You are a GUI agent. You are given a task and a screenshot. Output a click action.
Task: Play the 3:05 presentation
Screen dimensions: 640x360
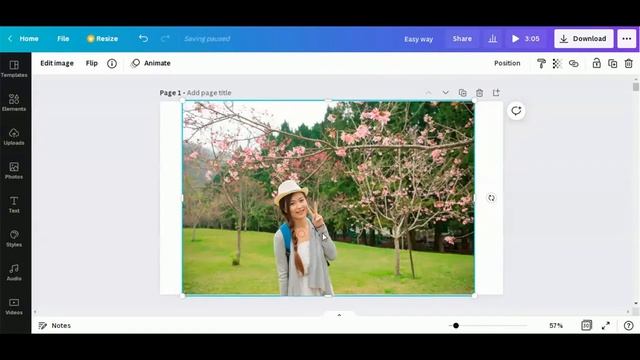[526, 39]
